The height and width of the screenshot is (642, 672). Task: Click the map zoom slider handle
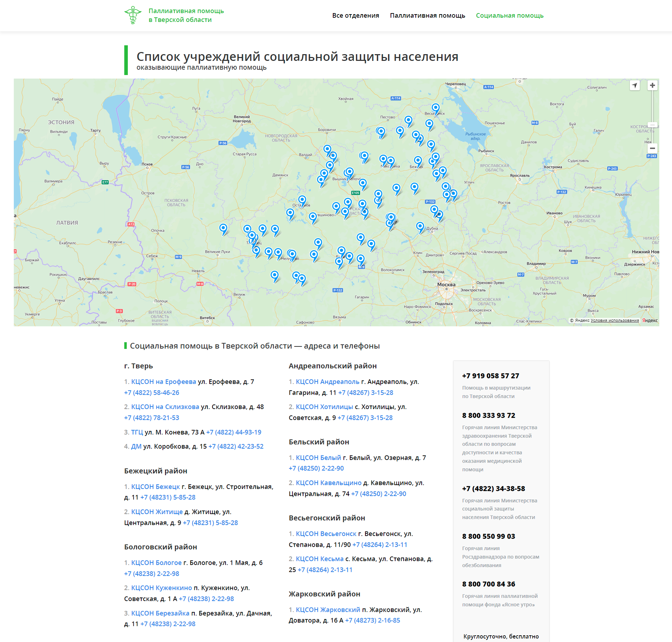(652, 125)
